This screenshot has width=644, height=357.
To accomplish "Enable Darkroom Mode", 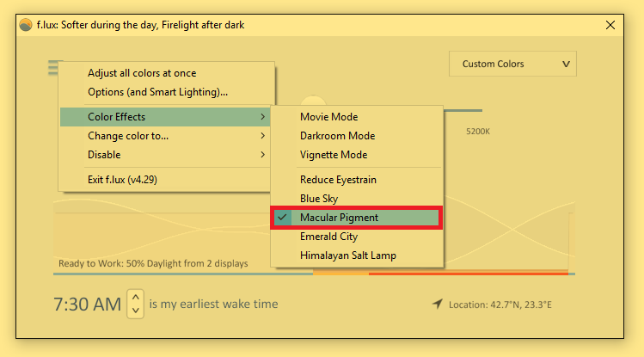I will click(357, 136).
